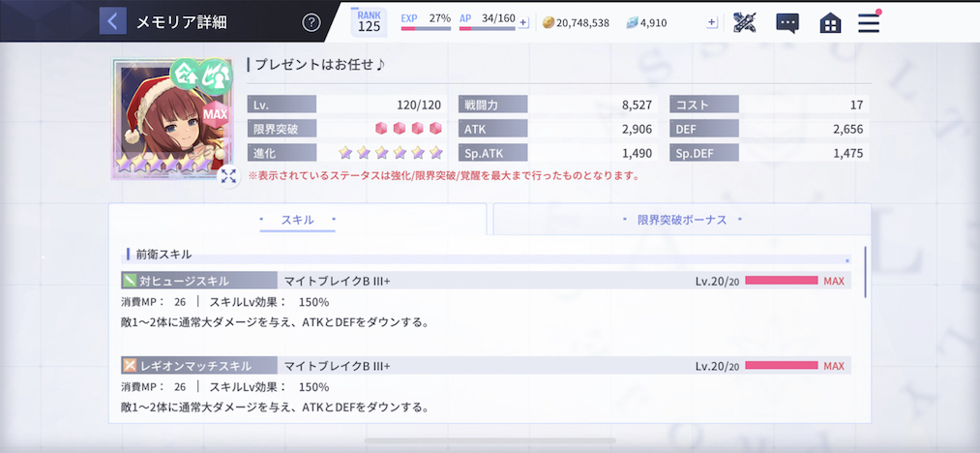Open the help question mark icon

(312, 22)
